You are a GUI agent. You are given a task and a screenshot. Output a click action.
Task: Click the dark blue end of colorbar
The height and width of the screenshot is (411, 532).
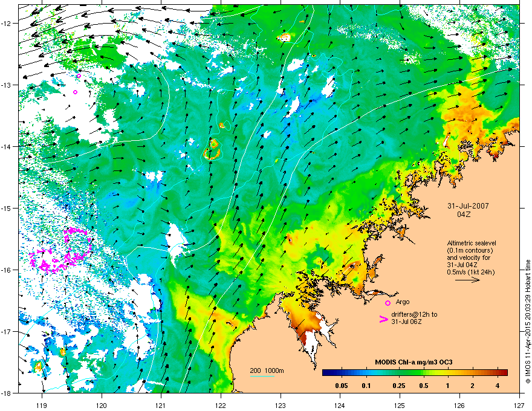pos(326,373)
